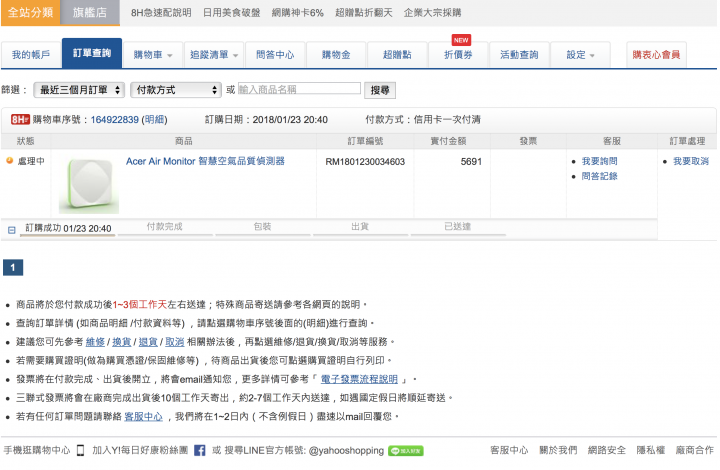This screenshot has height=470, width=720.
Task: Click the NEW badge above 折價券
Action: coord(461,40)
